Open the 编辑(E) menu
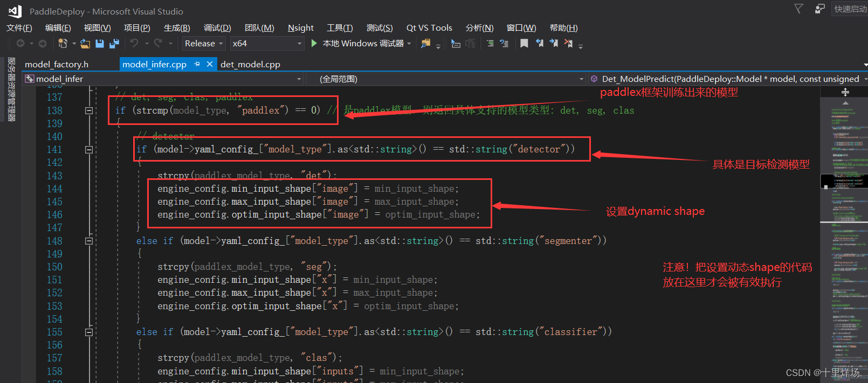The height and width of the screenshot is (383, 868). click(x=58, y=28)
